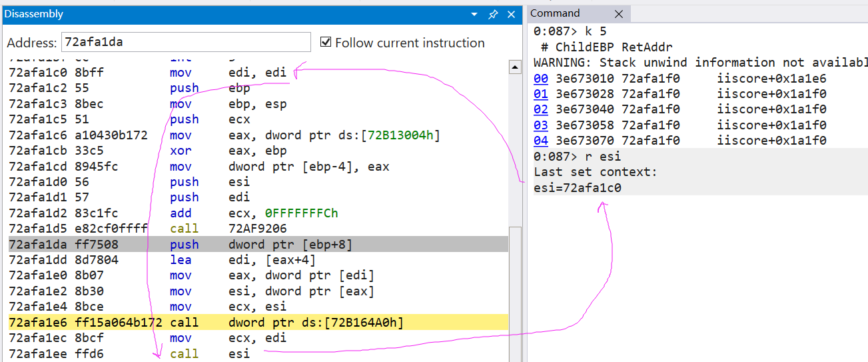The image size is (868, 362).
Task: Select the 72afa1e0 mov eax, [edi] line
Action: pos(258,276)
